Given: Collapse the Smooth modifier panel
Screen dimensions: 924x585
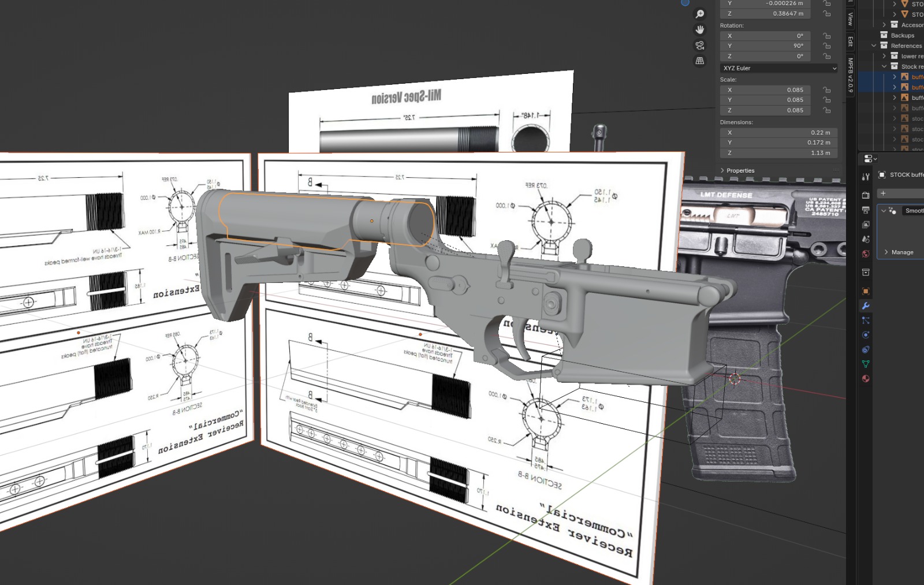Looking at the screenshot, I should pos(883,211).
